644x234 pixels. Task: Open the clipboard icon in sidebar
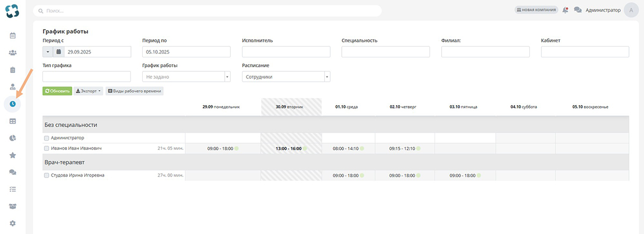12,70
